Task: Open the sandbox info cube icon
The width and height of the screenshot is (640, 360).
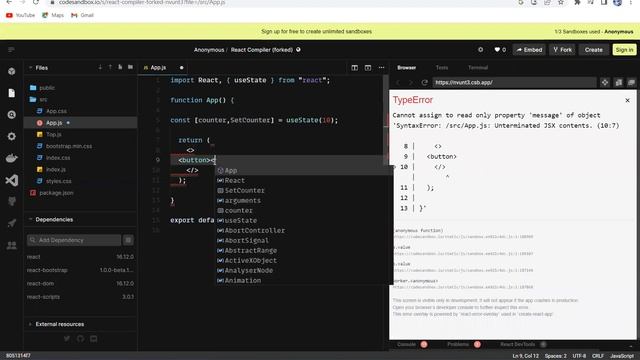Action: (11, 71)
